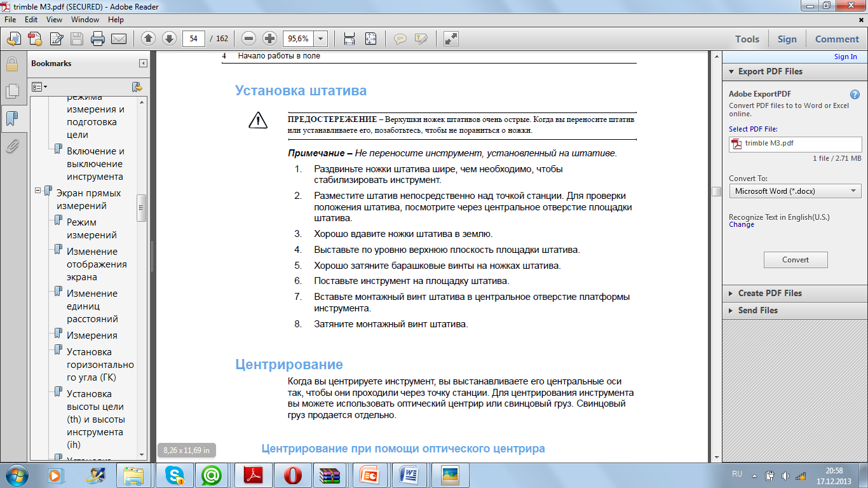Open Установка горизонтального угла bookmark
This screenshot has height=488, width=868.
tap(100, 365)
